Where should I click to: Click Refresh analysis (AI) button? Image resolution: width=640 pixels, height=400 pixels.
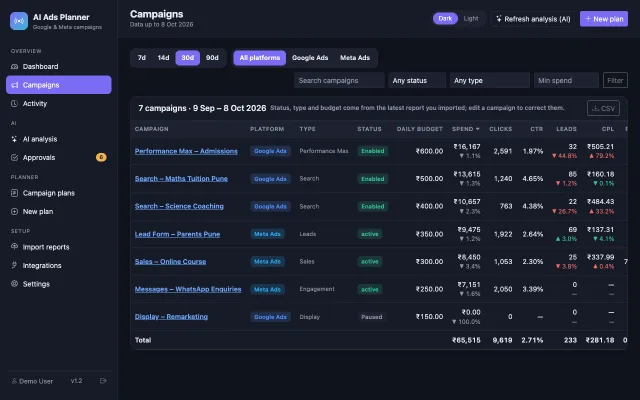click(533, 19)
